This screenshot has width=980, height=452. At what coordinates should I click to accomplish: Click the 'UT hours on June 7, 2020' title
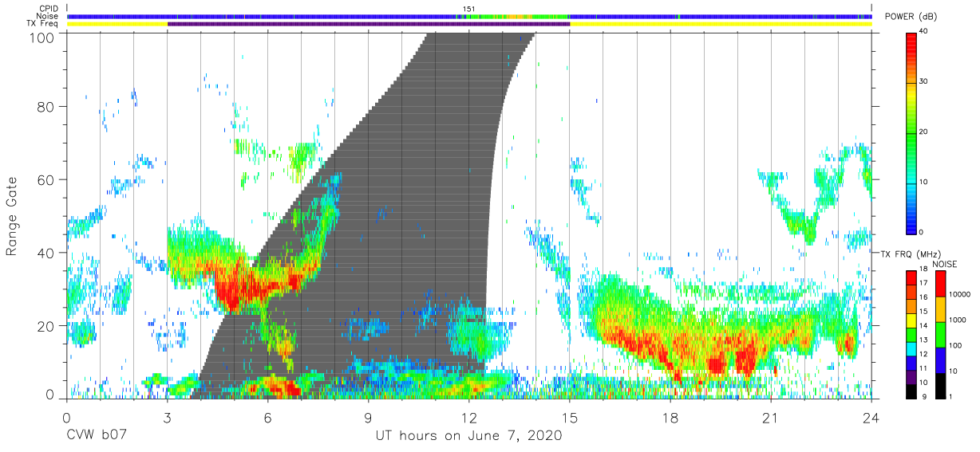[469, 437]
